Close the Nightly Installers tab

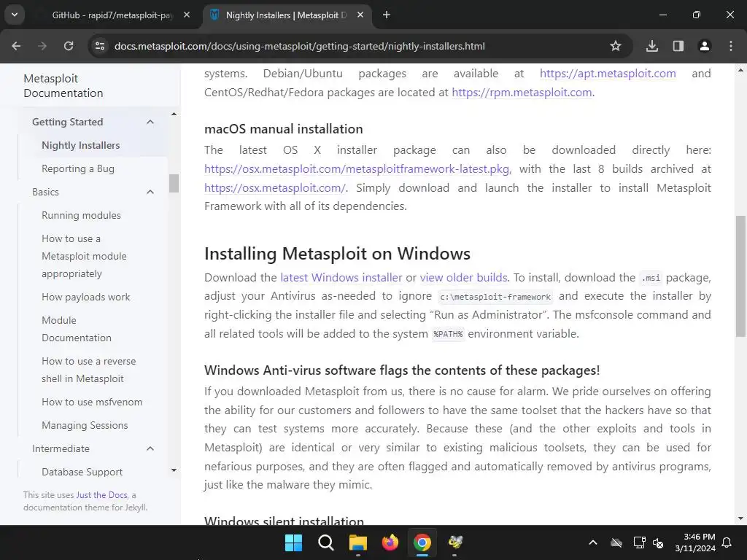coord(360,15)
